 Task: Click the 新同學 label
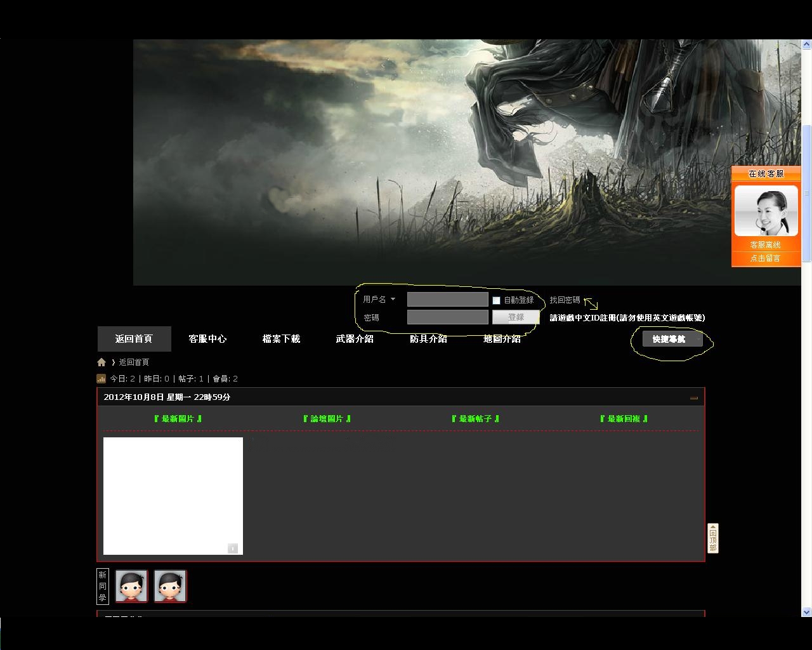[x=102, y=586]
